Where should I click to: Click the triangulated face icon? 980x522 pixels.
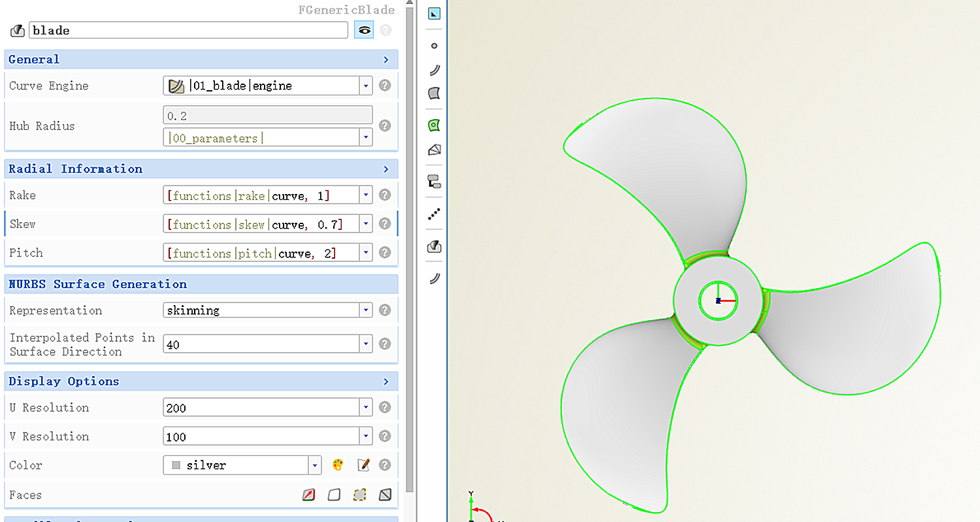coord(385,495)
